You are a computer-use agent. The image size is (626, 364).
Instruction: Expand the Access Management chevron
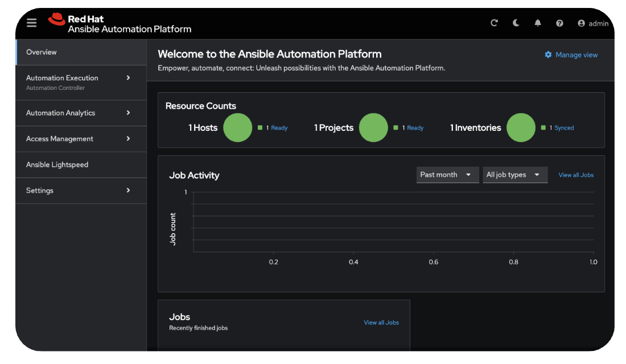tap(128, 139)
